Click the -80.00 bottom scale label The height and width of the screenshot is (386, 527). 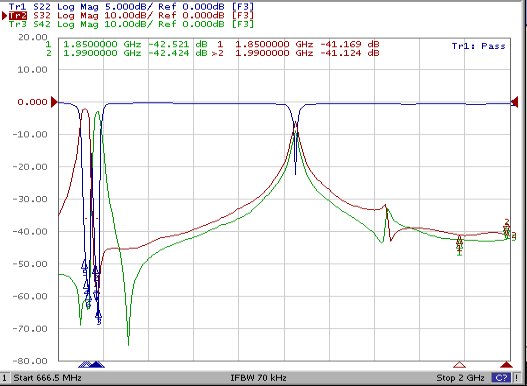coord(30,361)
